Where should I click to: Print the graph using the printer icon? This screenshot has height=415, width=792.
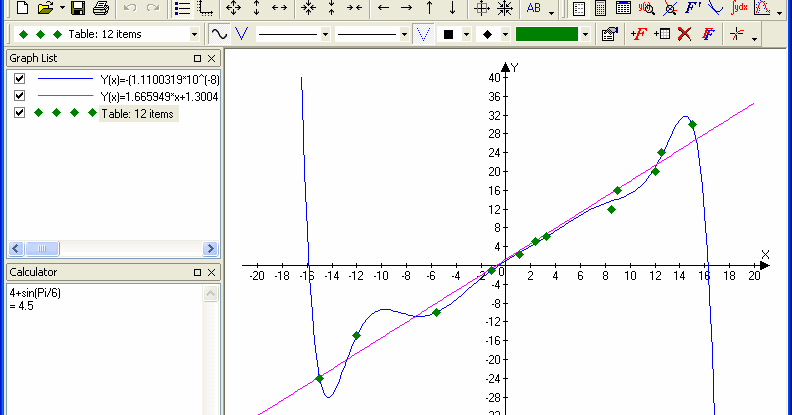[x=101, y=8]
